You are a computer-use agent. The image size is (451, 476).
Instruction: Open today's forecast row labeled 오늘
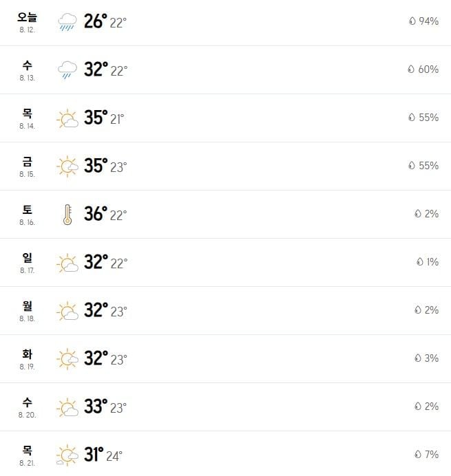click(226, 23)
